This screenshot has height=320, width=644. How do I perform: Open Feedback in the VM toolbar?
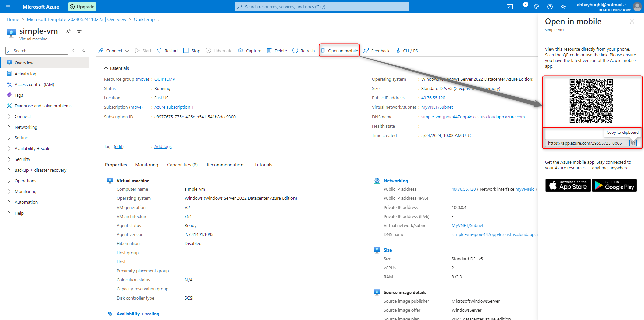tap(376, 51)
